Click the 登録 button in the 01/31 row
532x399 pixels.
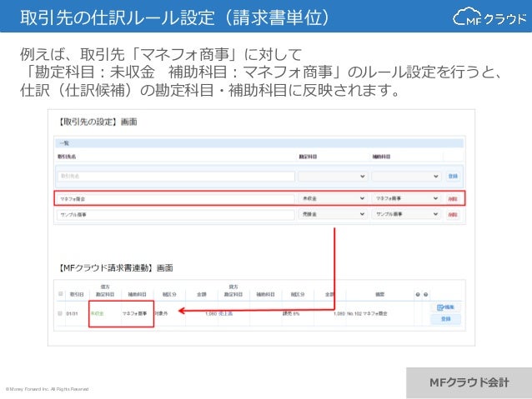click(445, 319)
